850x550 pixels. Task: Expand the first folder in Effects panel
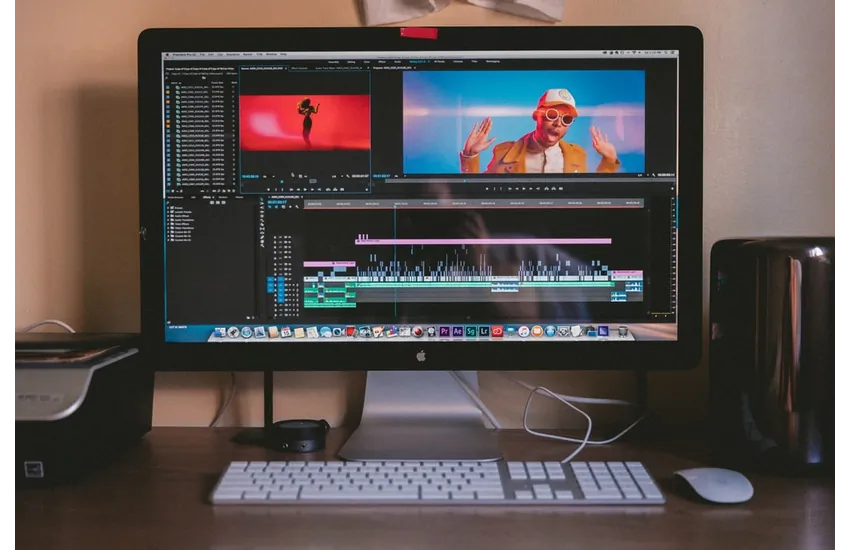click(x=170, y=207)
